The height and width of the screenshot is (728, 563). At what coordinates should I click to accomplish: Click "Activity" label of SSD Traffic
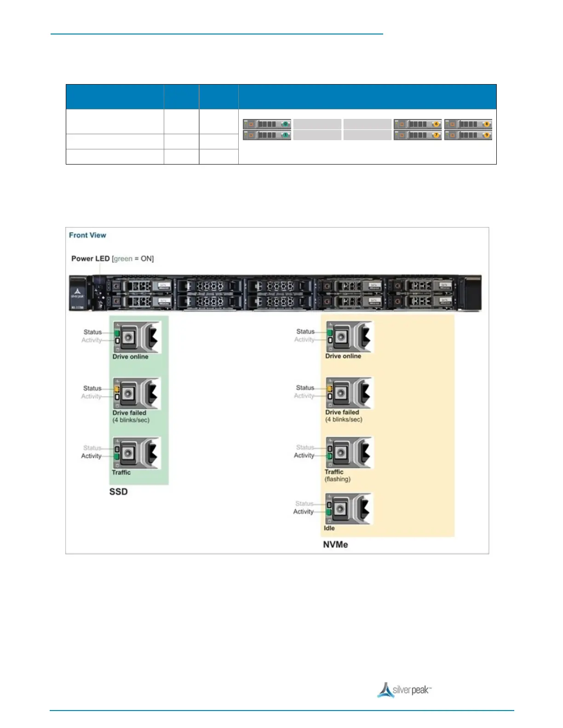pyautogui.click(x=91, y=456)
